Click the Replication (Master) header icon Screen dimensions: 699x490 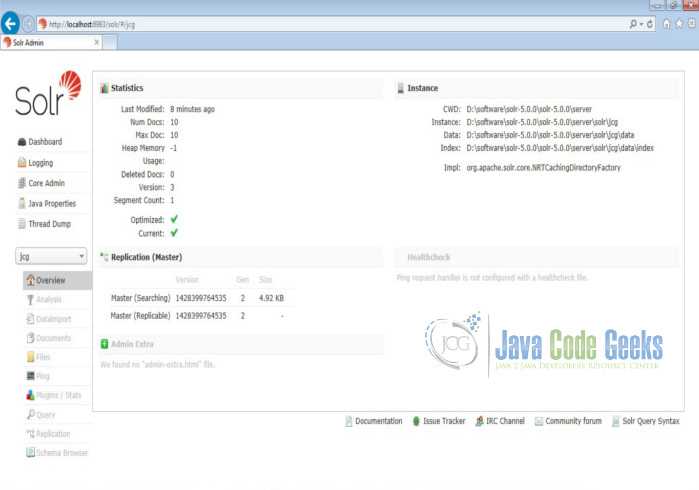[104, 257]
